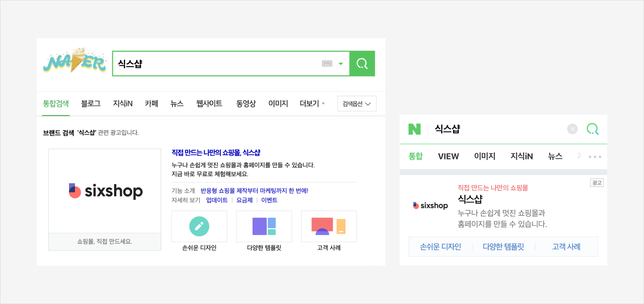
Task: Select the mobile 통합 tab
Action: (x=415, y=156)
